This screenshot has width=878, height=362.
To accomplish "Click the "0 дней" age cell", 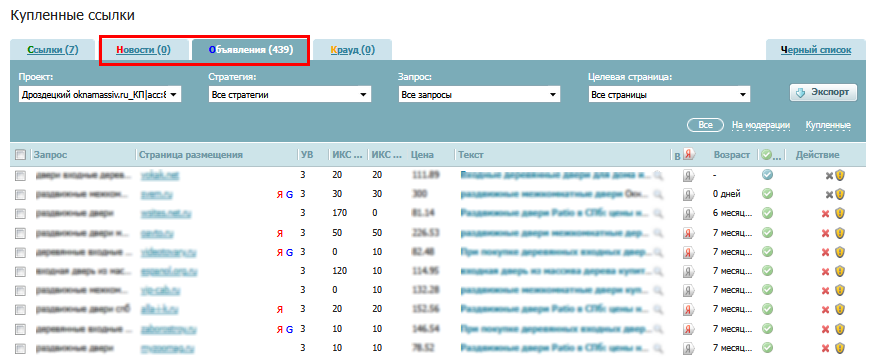I will click(x=727, y=194).
